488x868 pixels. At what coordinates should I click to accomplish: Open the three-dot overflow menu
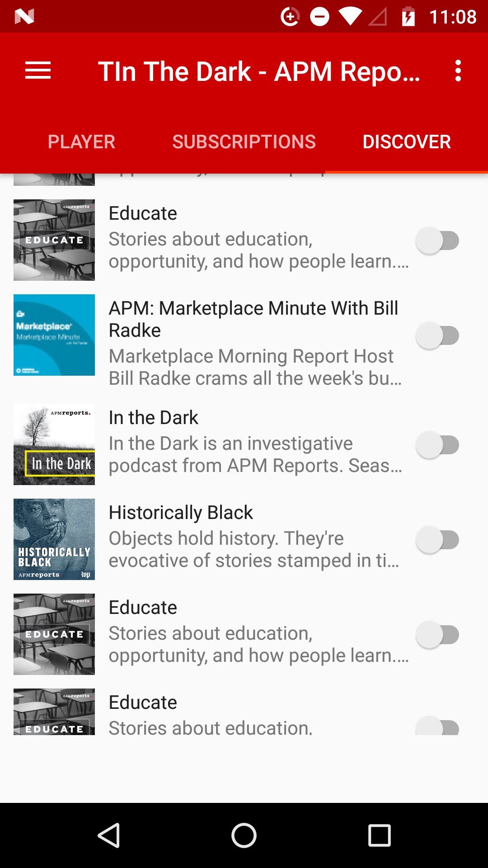(x=458, y=71)
